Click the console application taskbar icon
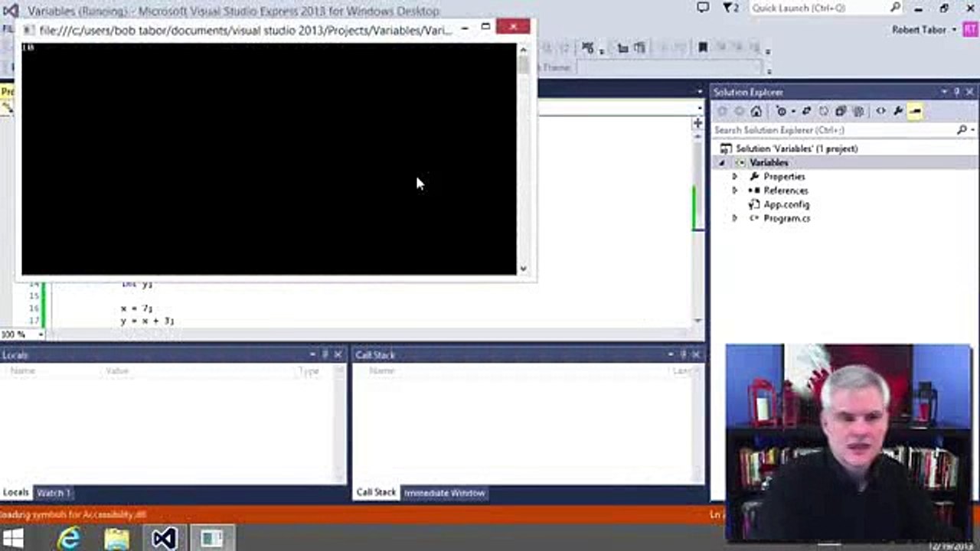The image size is (980, 551). (x=211, y=539)
